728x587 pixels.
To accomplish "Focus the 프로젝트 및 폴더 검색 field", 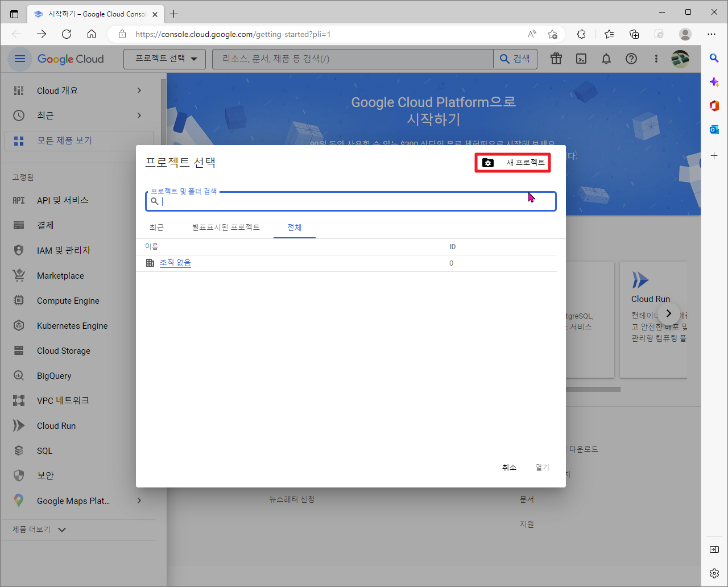I will click(x=351, y=201).
